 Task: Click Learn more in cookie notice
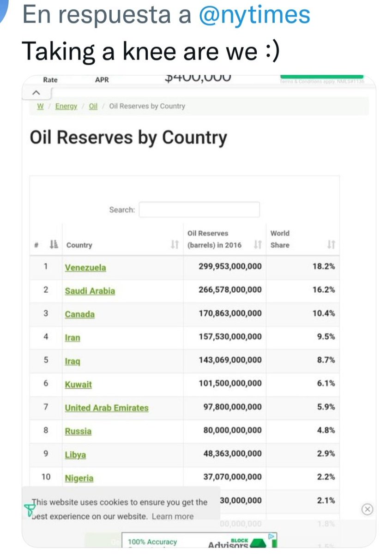[x=173, y=516]
